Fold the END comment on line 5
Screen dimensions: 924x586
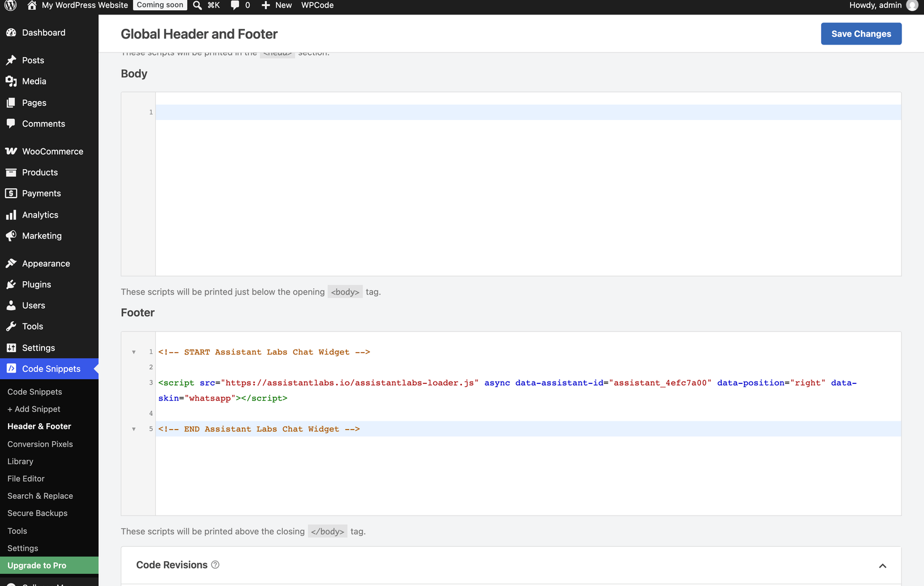click(134, 429)
